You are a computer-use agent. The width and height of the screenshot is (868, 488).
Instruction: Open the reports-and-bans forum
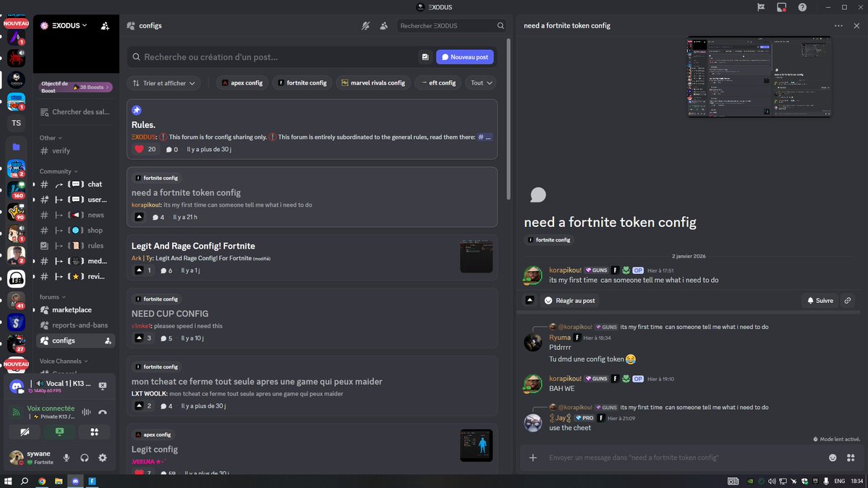(x=76, y=325)
